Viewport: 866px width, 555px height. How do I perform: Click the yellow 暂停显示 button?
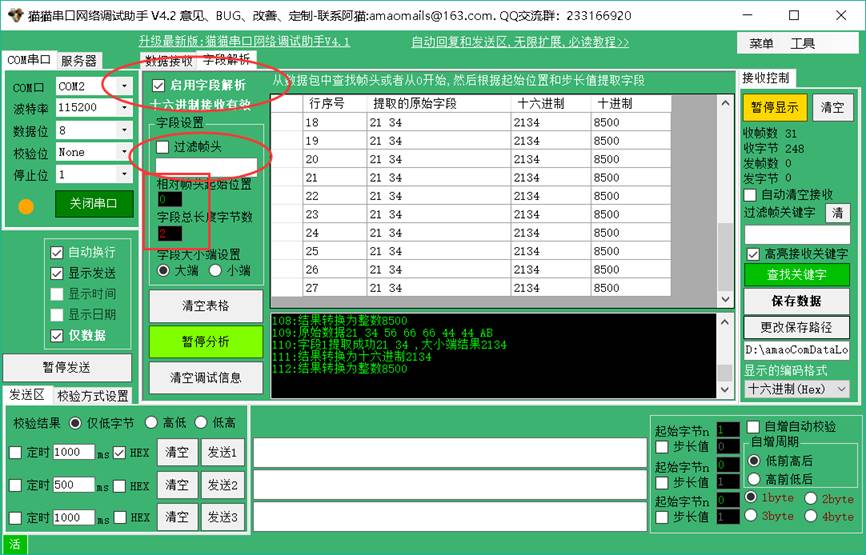pyautogui.click(x=775, y=107)
